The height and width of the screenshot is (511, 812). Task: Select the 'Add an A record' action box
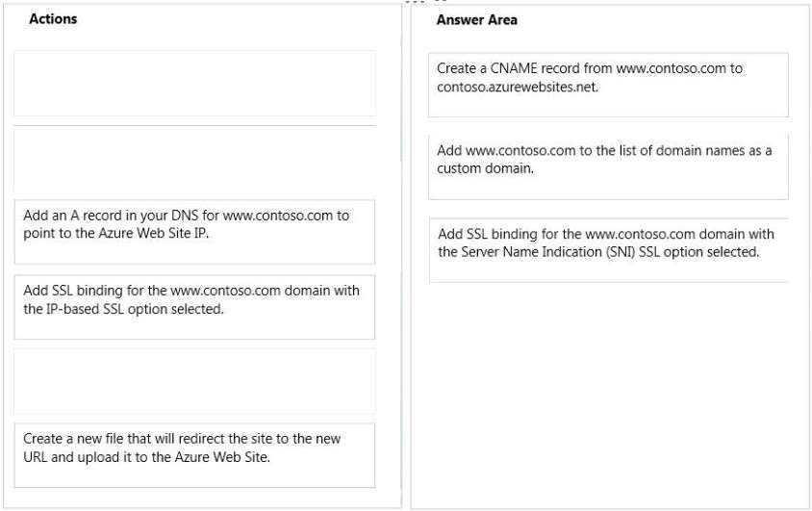[x=194, y=232]
